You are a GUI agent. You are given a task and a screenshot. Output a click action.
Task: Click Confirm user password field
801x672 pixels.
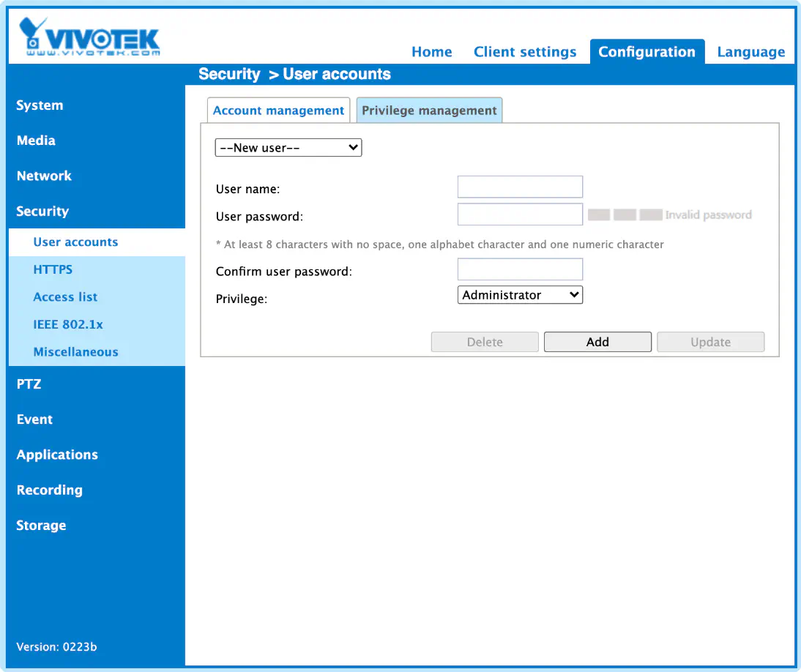(x=520, y=269)
